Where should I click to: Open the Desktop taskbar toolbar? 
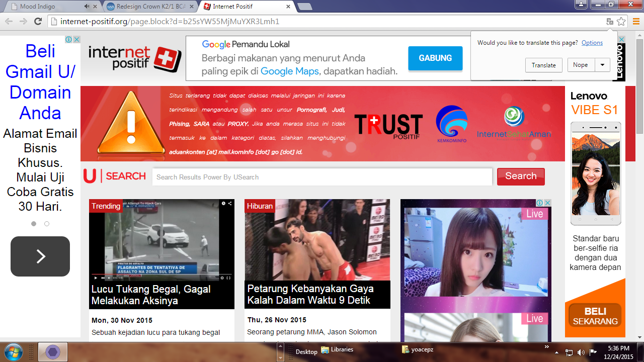coord(306,351)
